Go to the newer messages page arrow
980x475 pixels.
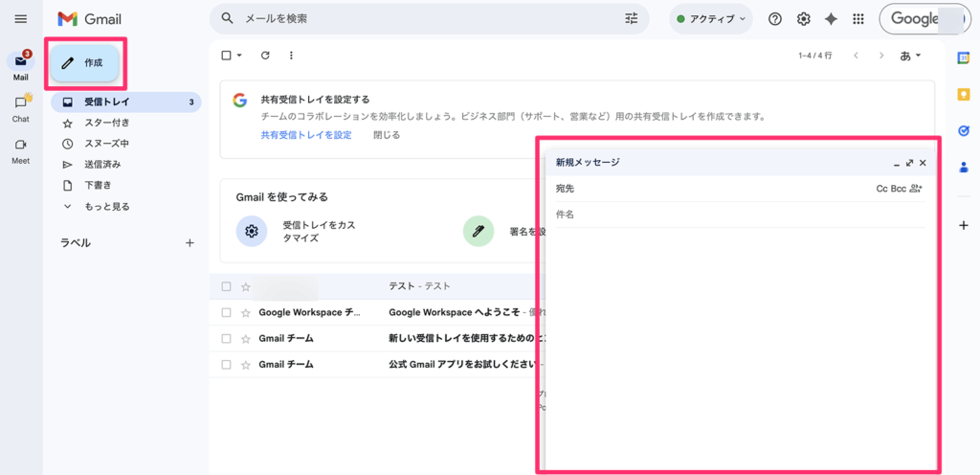[x=856, y=56]
